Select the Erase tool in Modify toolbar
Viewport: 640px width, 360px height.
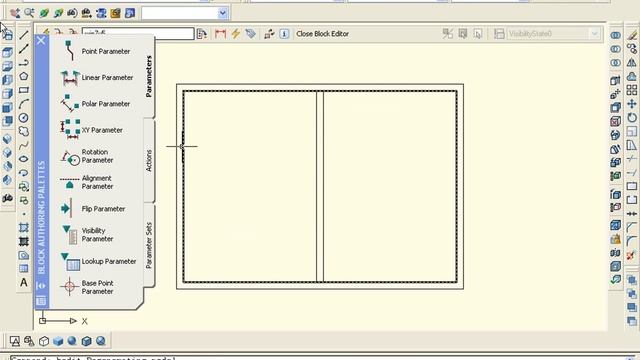pyautogui.click(x=632, y=36)
